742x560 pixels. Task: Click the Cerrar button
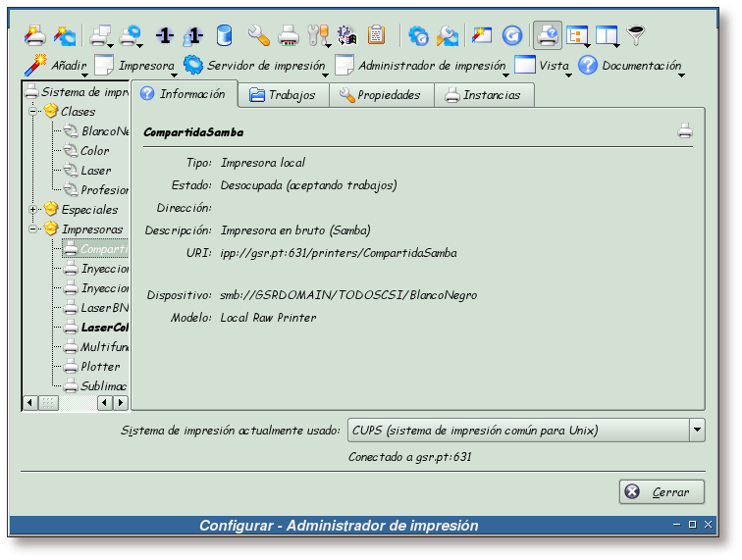coord(662,492)
